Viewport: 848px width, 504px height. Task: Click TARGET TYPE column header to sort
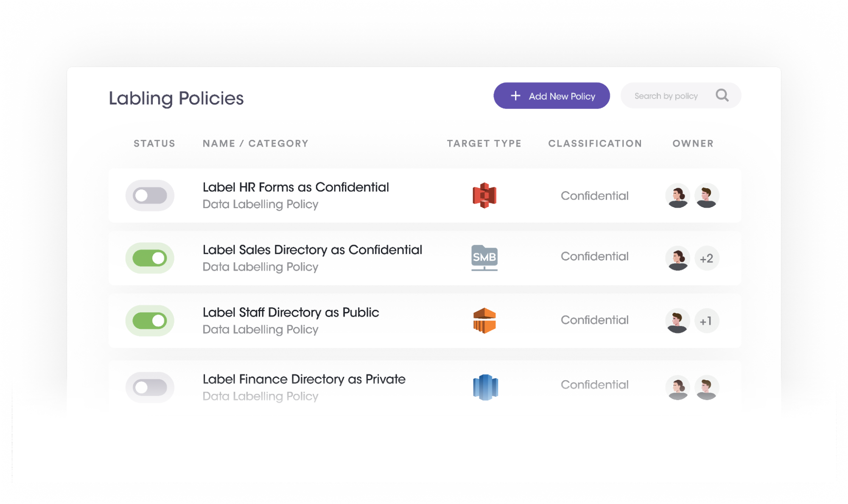[484, 143]
